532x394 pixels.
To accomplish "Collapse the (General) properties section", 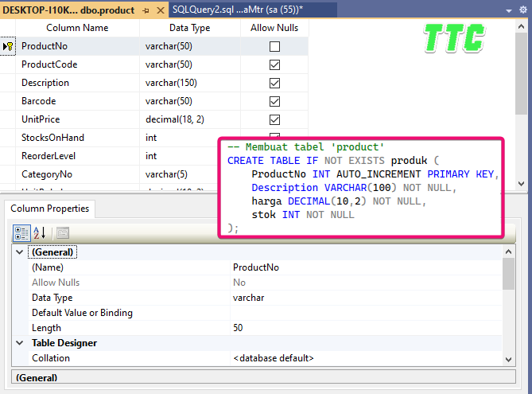I will tap(20, 252).
